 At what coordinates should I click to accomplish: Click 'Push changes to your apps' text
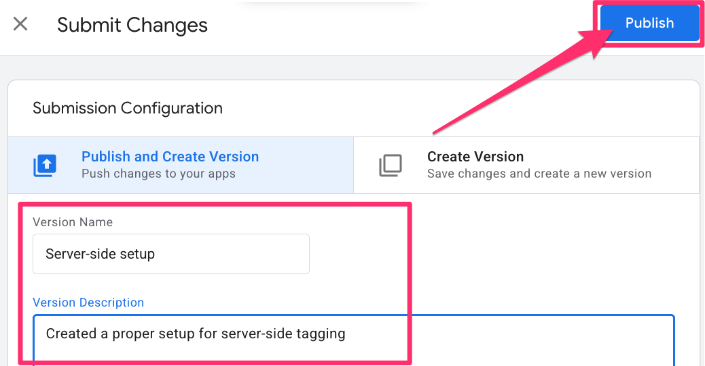point(158,174)
